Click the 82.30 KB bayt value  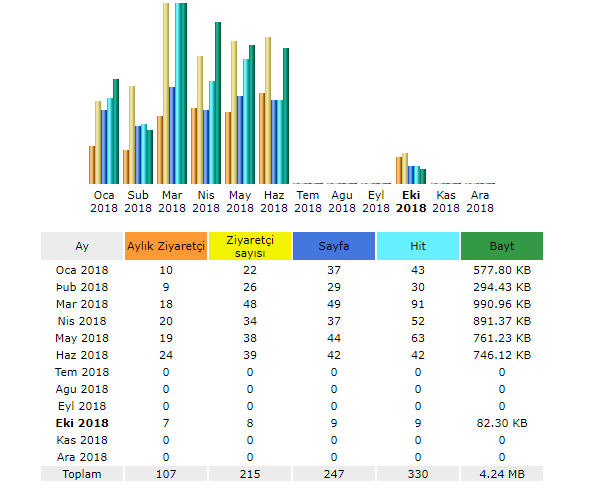[x=502, y=423]
